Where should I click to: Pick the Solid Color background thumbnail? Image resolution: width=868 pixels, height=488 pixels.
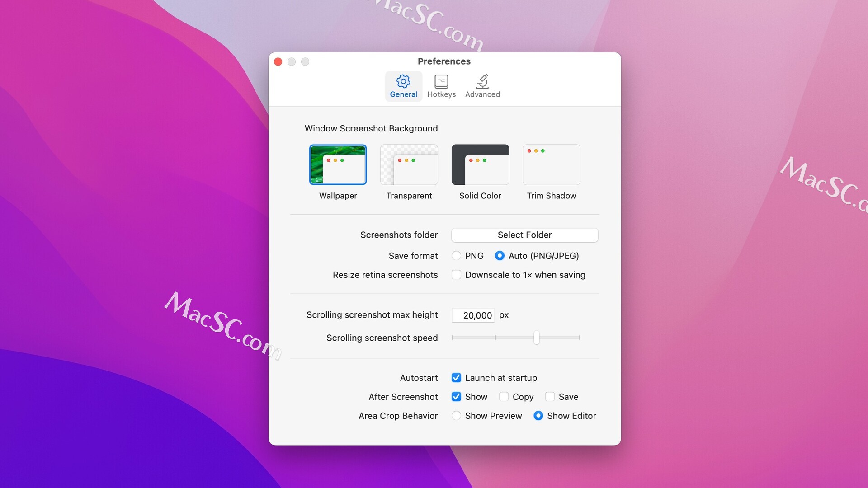click(480, 164)
